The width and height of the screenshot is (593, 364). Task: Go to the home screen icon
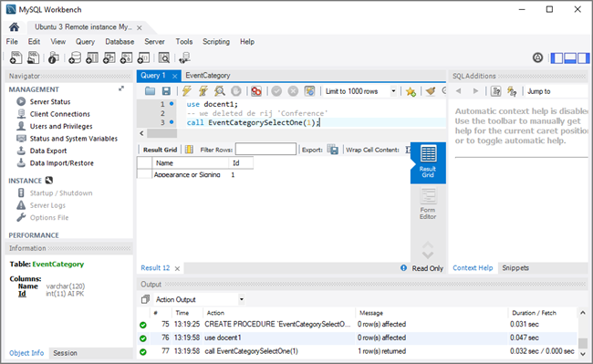tap(15, 26)
